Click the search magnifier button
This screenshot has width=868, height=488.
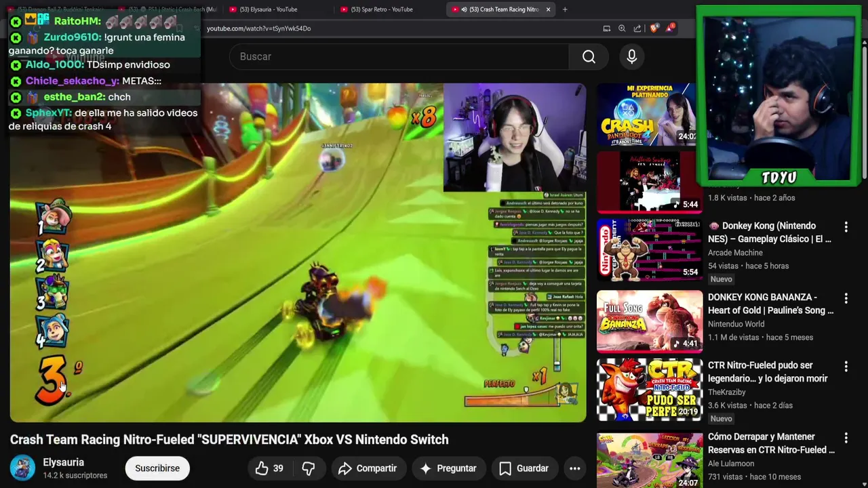(589, 57)
